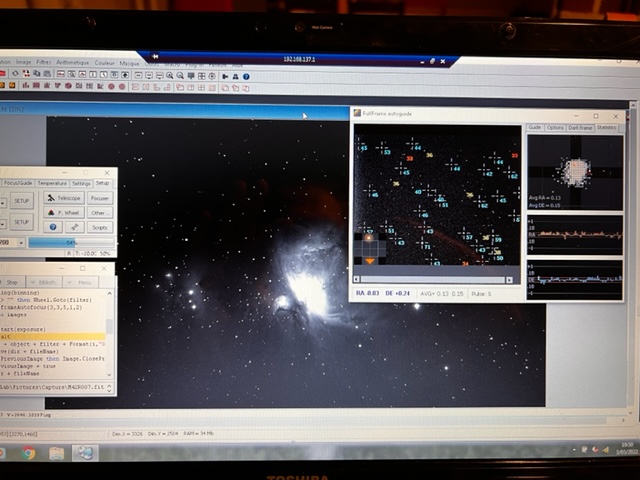640x480 pixels.
Task: Click the RA error graph panel
Action: (575, 236)
